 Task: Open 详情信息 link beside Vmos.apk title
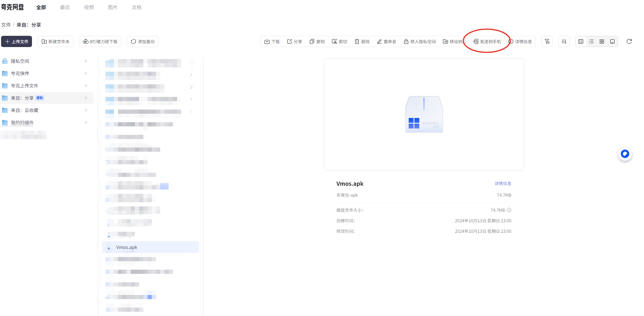[x=503, y=184]
